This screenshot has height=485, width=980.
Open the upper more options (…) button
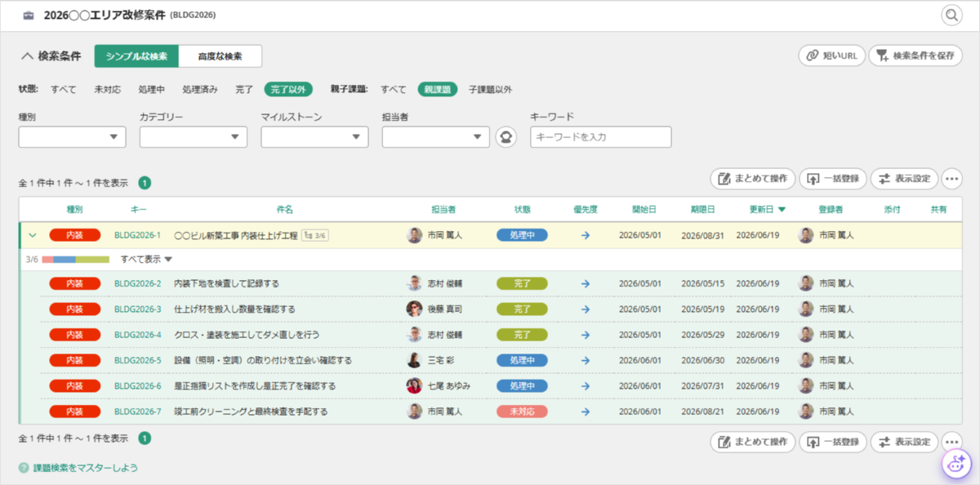(951, 178)
